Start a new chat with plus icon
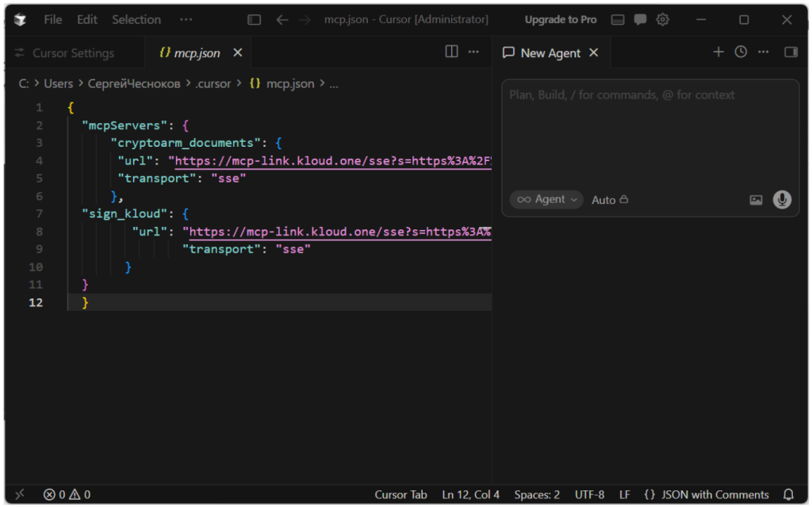This screenshot has height=507, width=812. point(718,52)
